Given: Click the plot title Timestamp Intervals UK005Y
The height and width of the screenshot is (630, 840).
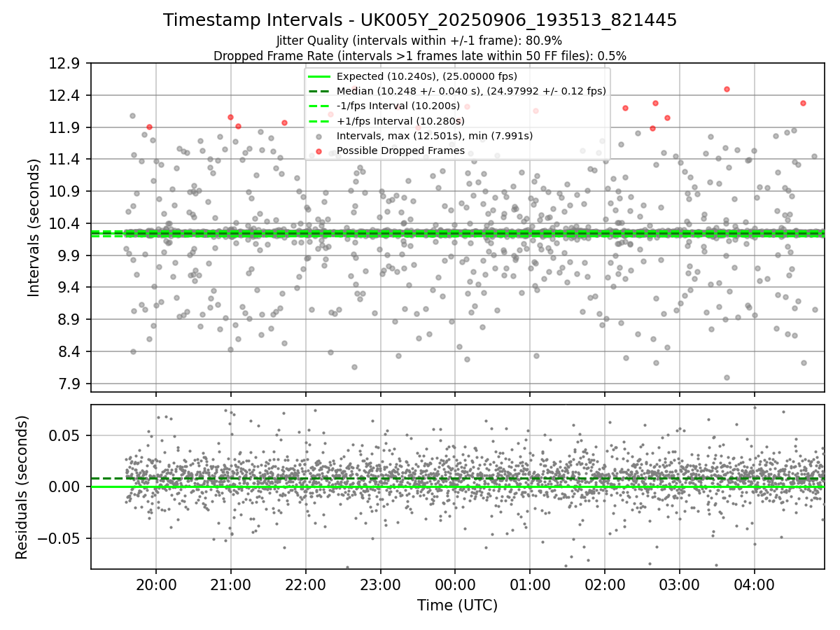Looking at the screenshot, I should point(420,20).
